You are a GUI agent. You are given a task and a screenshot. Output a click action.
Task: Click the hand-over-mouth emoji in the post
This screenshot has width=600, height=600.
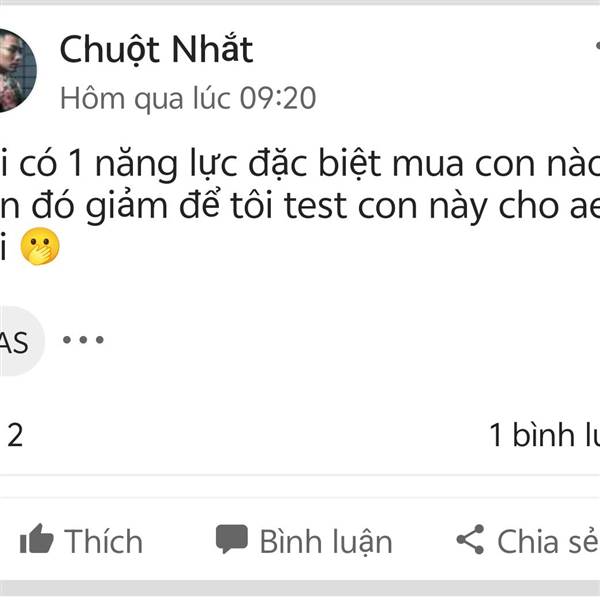click(41, 245)
